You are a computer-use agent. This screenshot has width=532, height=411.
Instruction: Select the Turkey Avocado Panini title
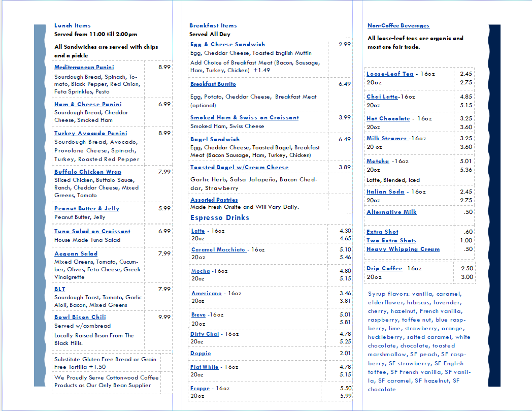[x=90, y=133]
